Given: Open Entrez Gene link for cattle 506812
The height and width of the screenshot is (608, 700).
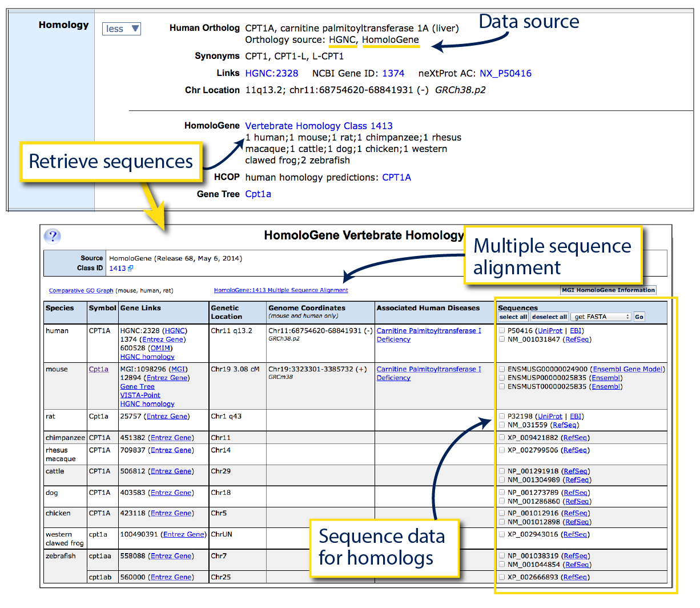Looking at the screenshot, I should (171, 471).
